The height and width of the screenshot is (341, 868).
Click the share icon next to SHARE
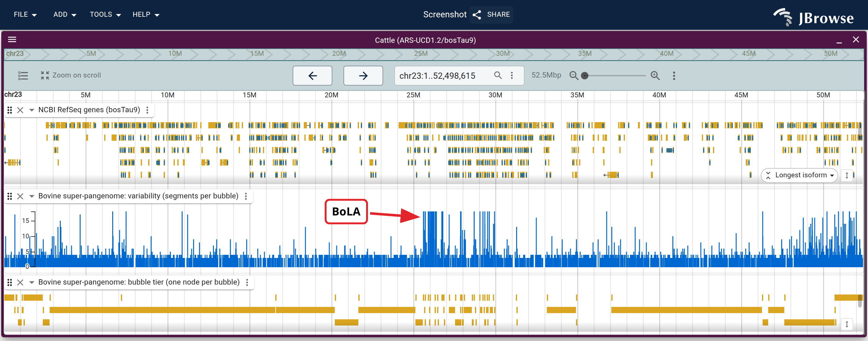pyautogui.click(x=477, y=15)
